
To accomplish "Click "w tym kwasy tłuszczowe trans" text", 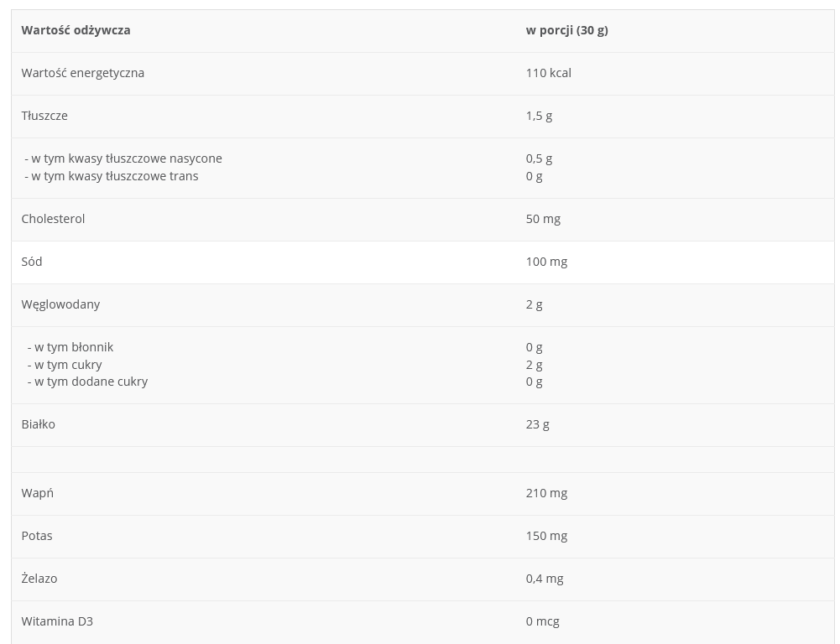I will 114,176.
